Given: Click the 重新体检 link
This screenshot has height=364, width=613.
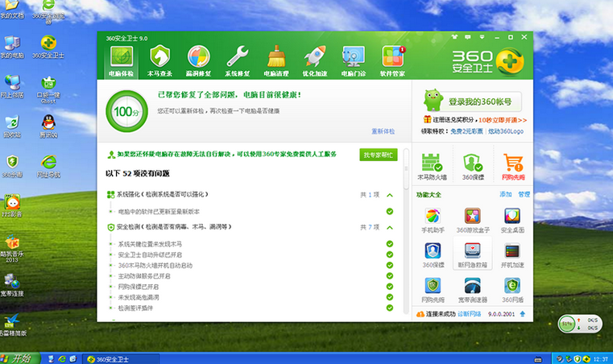Looking at the screenshot, I should [x=383, y=131].
